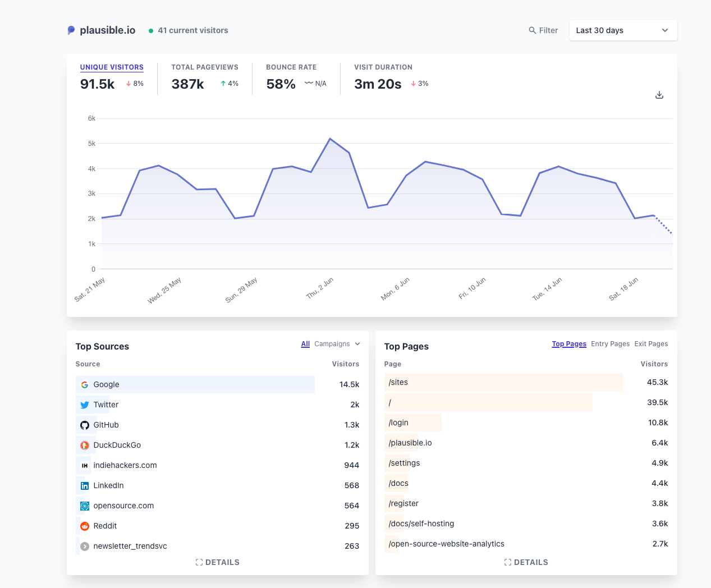This screenshot has width=711, height=588.
Task: Expand the Campaigns dropdown in Top Sources
Action: [337, 344]
